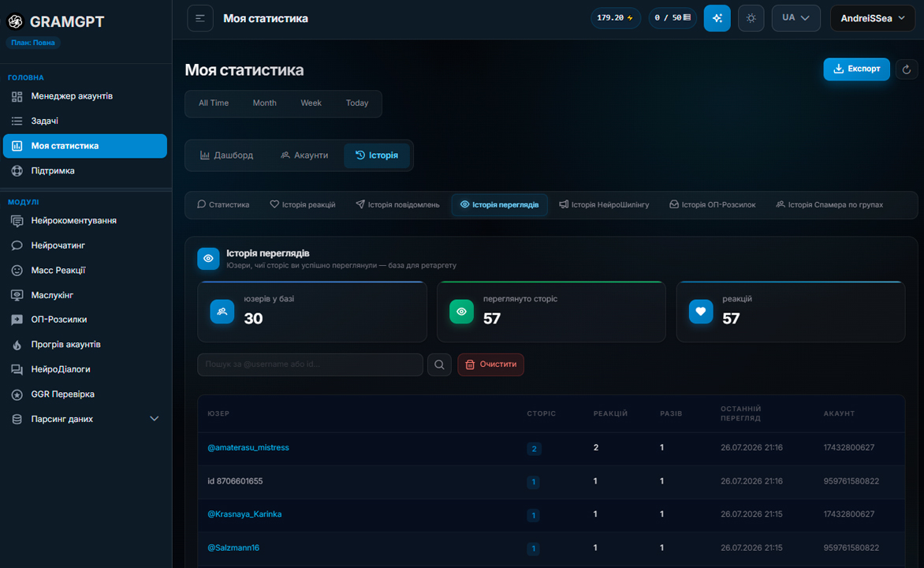Open the Нейрочатинг module
The width and height of the screenshot is (924, 568).
85,245
